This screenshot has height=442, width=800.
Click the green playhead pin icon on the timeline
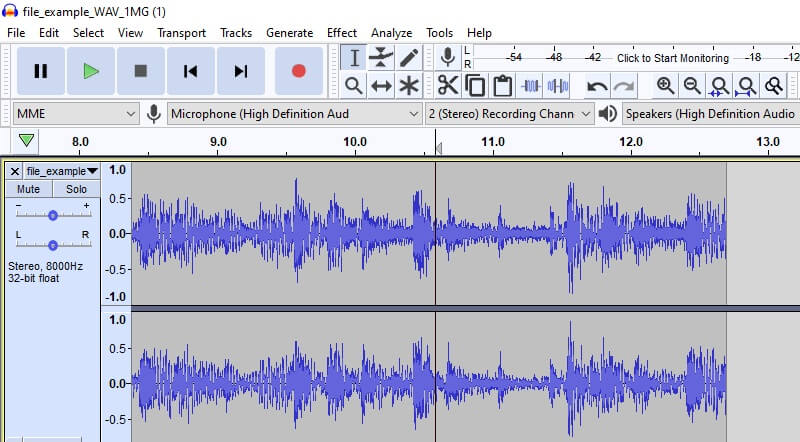click(26, 140)
